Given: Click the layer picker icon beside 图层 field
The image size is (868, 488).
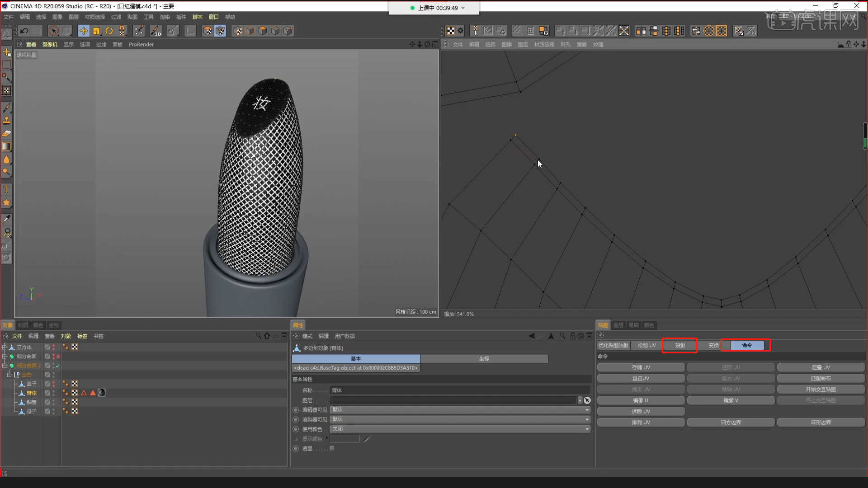Looking at the screenshot, I should [x=587, y=400].
